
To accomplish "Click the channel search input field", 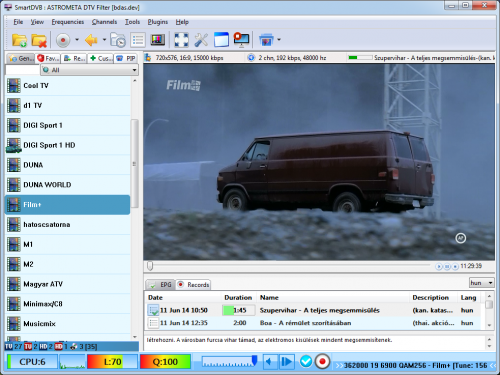I will coord(22,70).
